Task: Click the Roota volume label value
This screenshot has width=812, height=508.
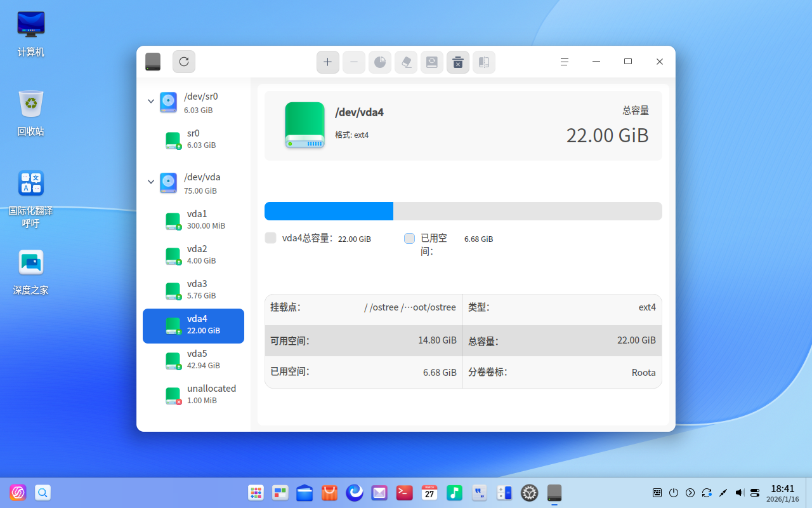Action: coord(644,373)
